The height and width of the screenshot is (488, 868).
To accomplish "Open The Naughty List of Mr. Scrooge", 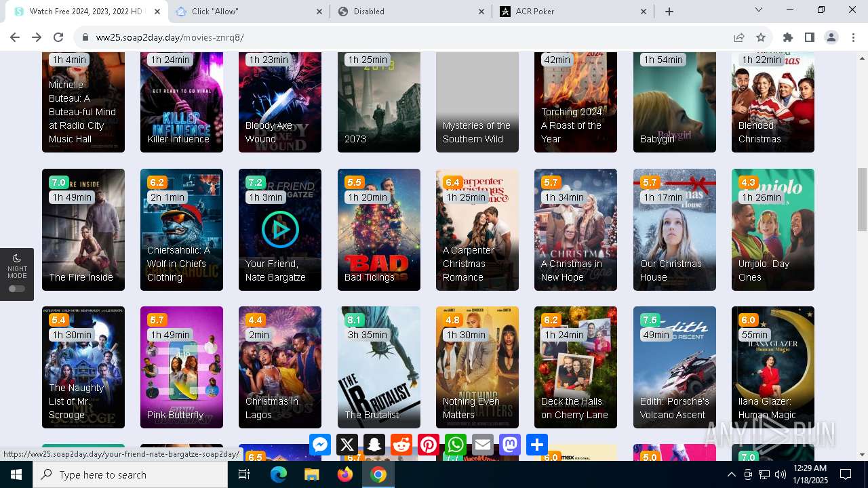I will (x=83, y=367).
